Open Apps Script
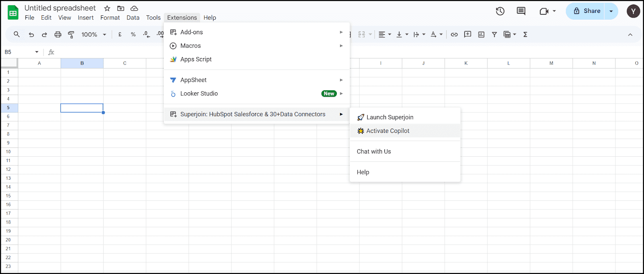 [257, 59]
